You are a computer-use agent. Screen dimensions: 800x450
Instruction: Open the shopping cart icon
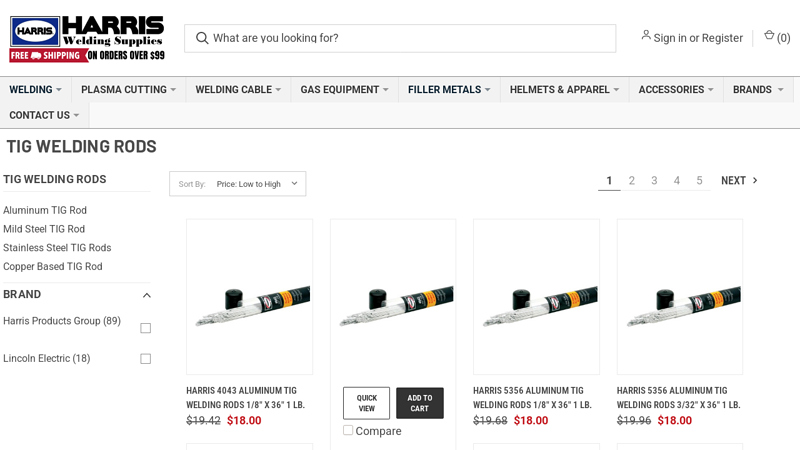click(x=769, y=36)
